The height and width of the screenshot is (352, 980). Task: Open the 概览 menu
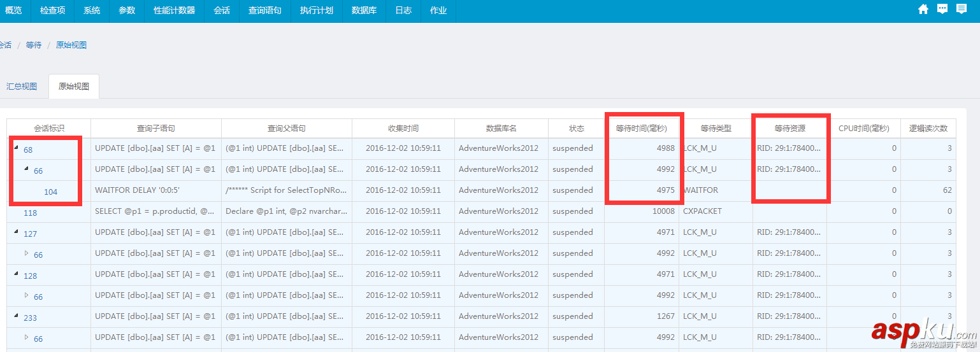point(13,10)
